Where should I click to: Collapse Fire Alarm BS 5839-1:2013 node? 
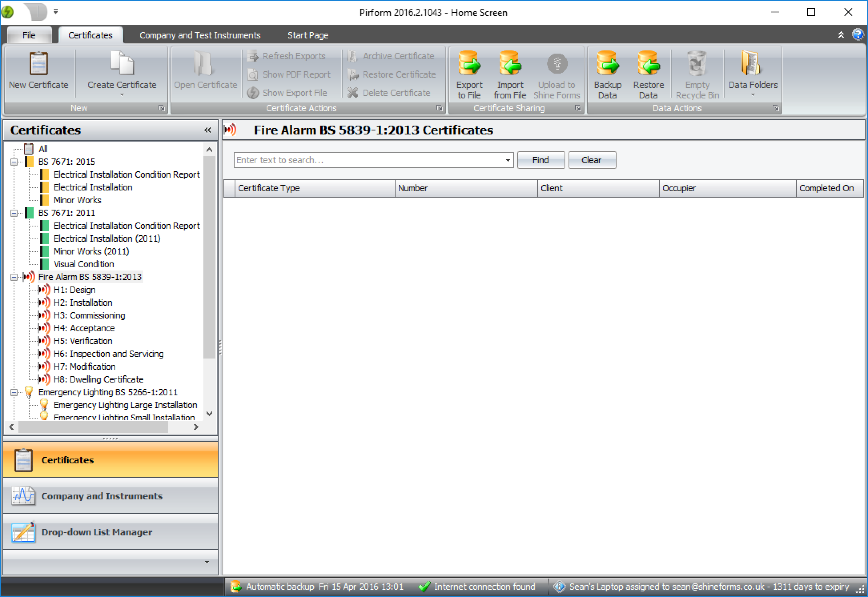pyautogui.click(x=14, y=277)
